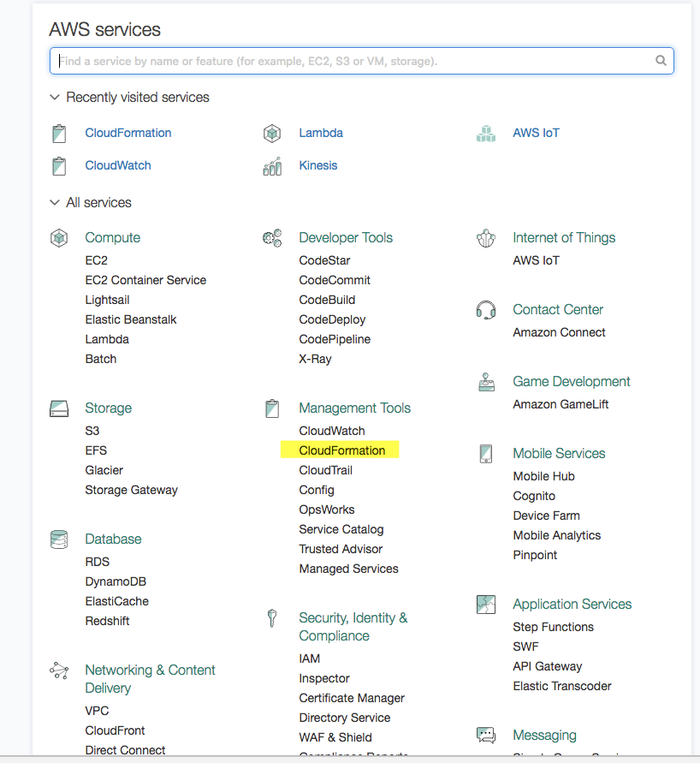Click the CloudFormation icon in recently visited
This screenshot has height=763, width=700.
click(x=59, y=134)
